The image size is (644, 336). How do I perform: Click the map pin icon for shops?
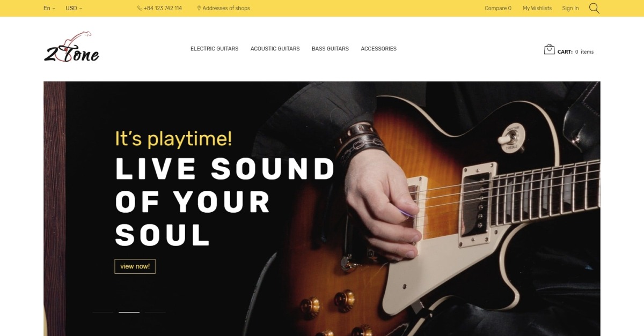(199, 8)
